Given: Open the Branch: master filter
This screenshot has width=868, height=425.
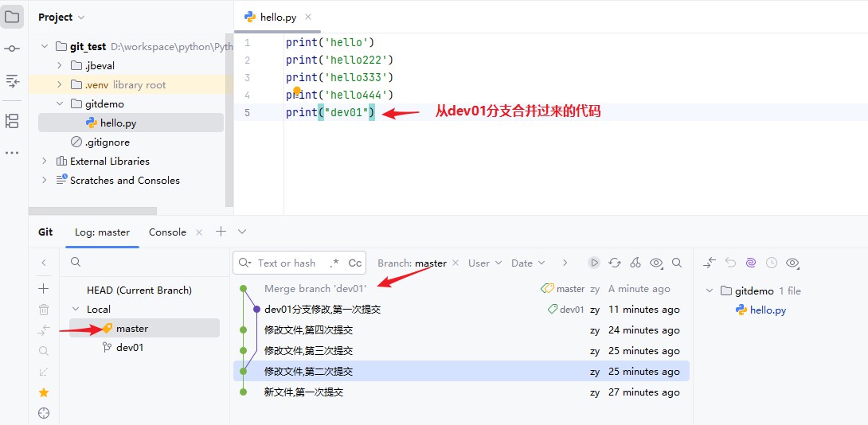Looking at the screenshot, I should click(x=412, y=263).
